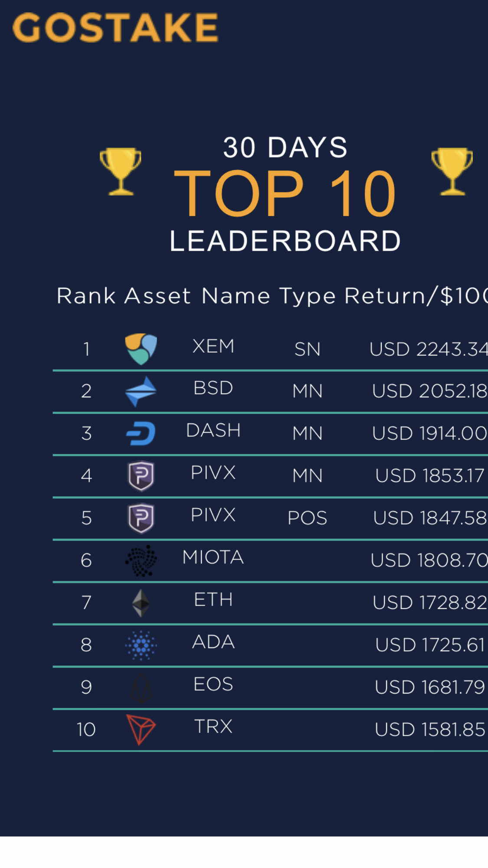Click the PIVX icon in rank 4
Image resolution: width=488 pixels, height=868 pixels.
click(x=141, y=476)
